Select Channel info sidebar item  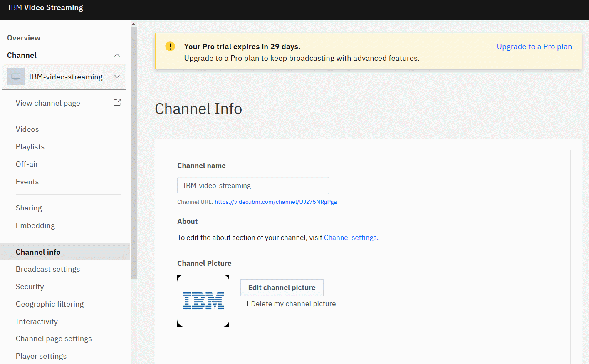(65, 252)
